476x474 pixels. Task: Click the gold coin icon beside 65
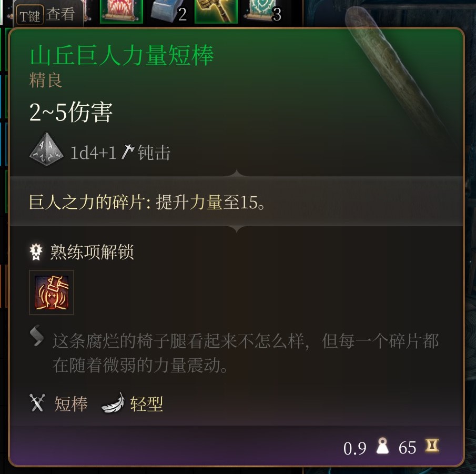click(432, 446)
